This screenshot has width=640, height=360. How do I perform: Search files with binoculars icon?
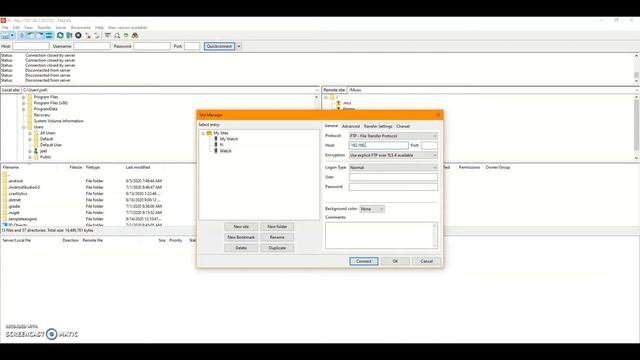point(135,36)
